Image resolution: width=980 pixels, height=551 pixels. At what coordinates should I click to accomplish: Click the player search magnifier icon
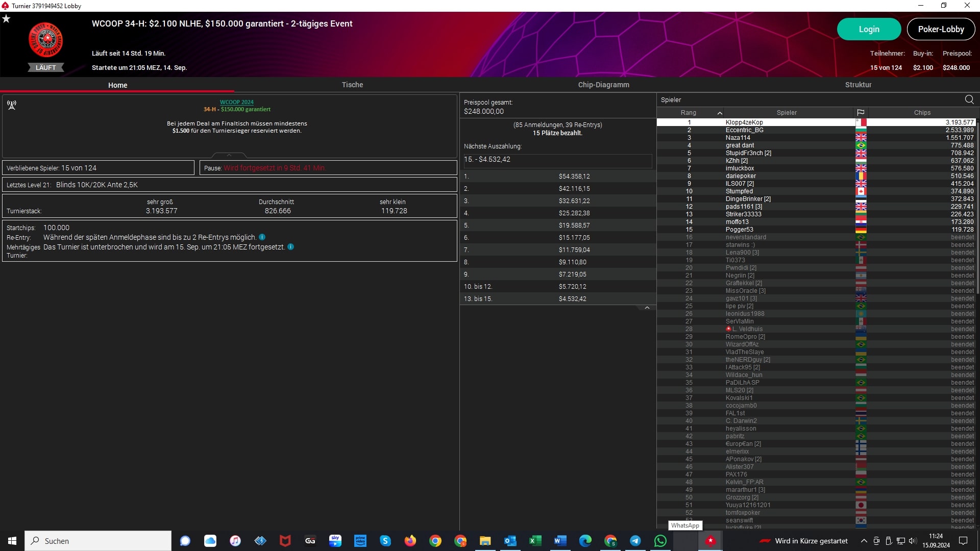(x=969, y=99)
